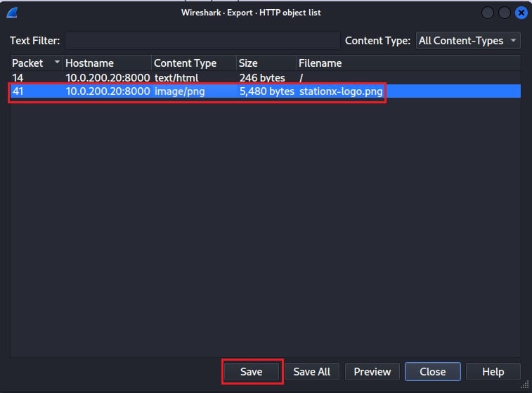Click the Packet column sort arrow
This screenshot has width=532, height=393.
tap(57, 62)
